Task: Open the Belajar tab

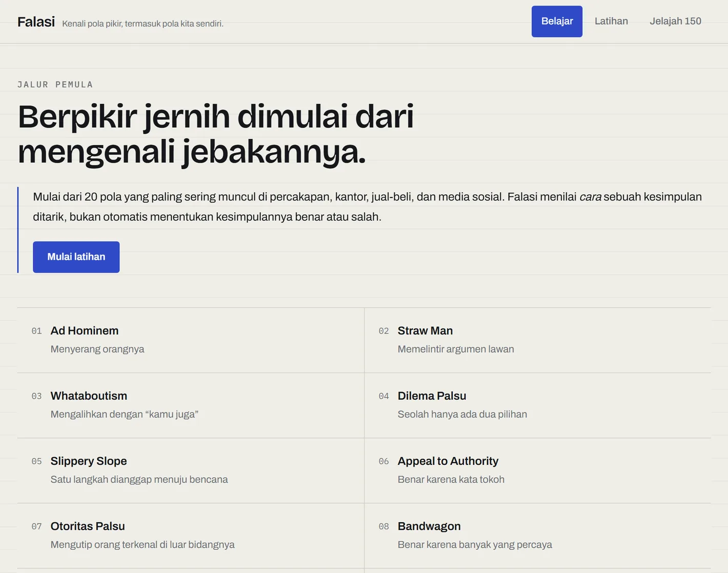Action: (557, 22)
